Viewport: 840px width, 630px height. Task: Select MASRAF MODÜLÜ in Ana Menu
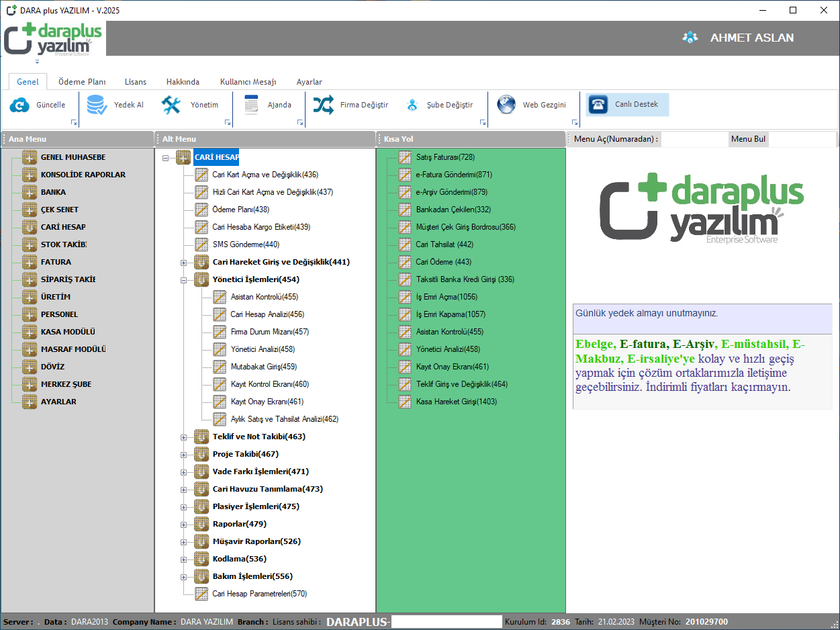point(73,349)
